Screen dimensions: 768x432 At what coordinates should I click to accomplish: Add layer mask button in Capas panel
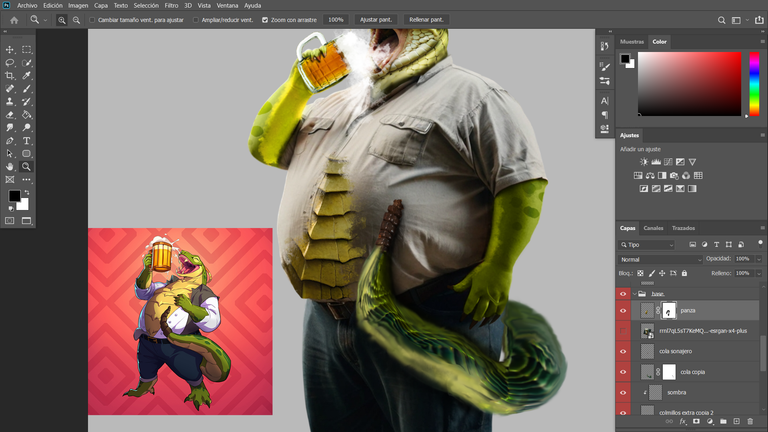[x=696, y=421]
